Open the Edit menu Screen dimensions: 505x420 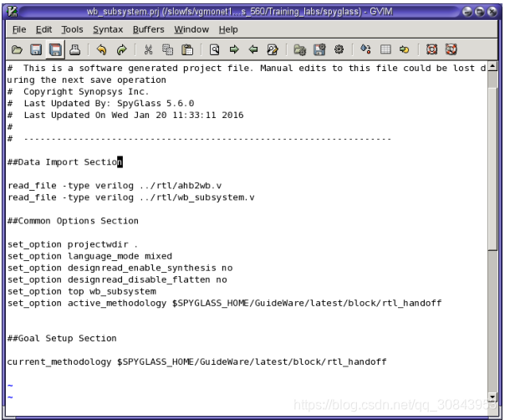43,29
